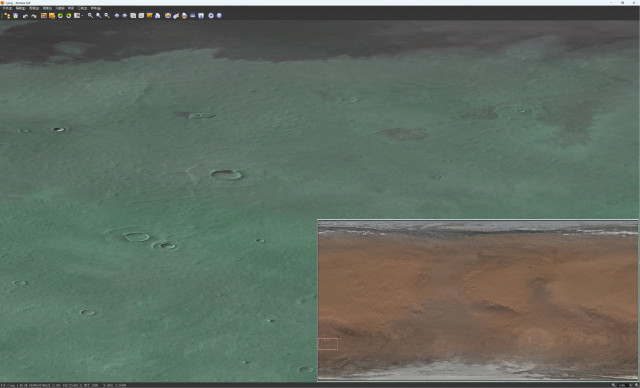
Task: Click the printer-like toolbar icon
Action: pyautogui.click(x=184, y=16)
